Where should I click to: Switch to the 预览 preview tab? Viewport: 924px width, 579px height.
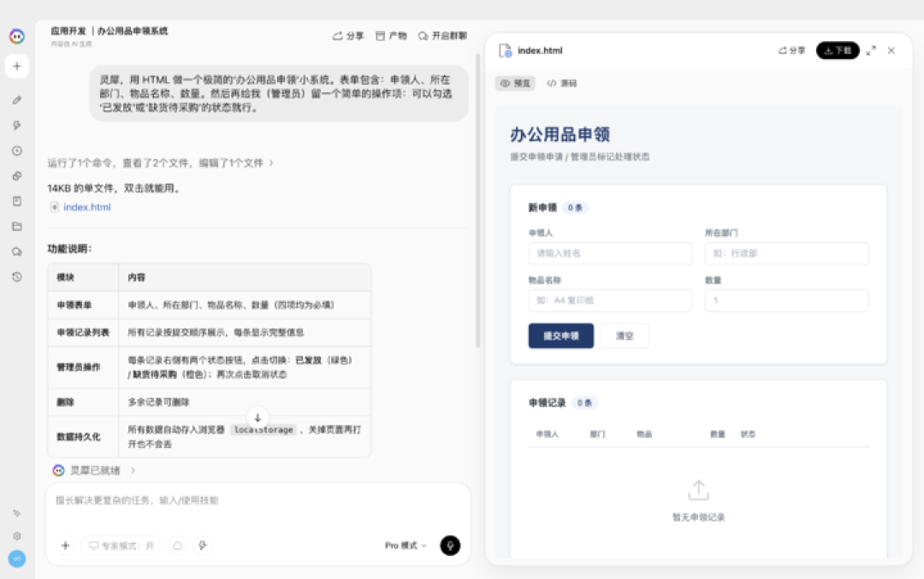click(x=515, y=84)
